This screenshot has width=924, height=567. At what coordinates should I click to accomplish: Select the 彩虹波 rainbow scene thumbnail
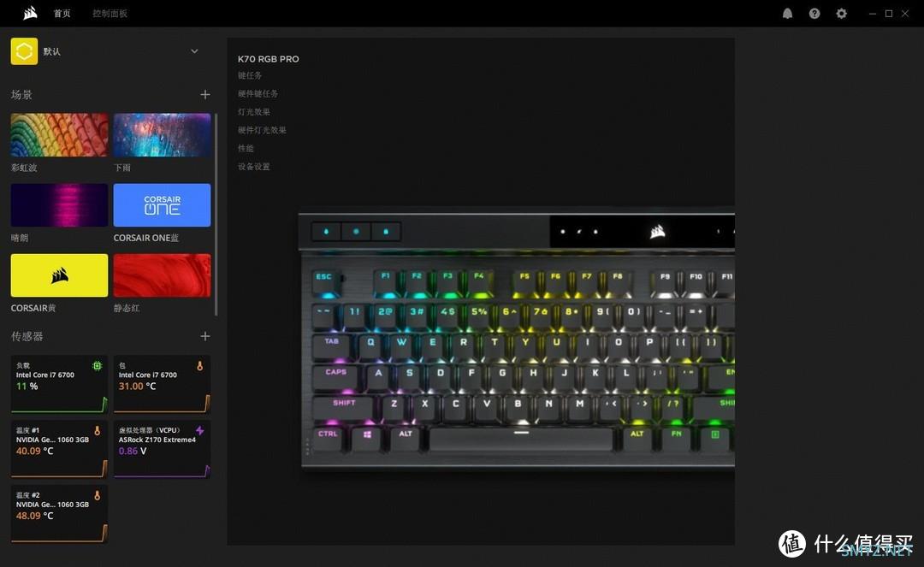click(59, 135)
